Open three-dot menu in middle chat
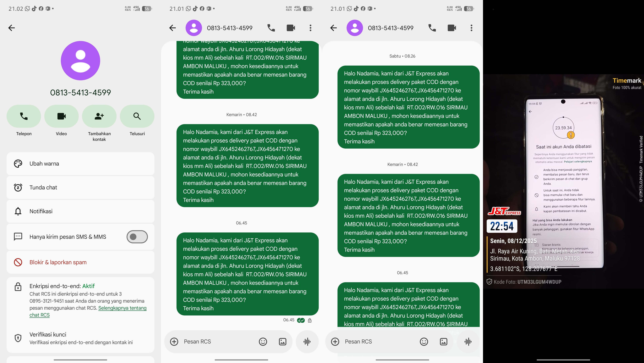 pos(311,28)
